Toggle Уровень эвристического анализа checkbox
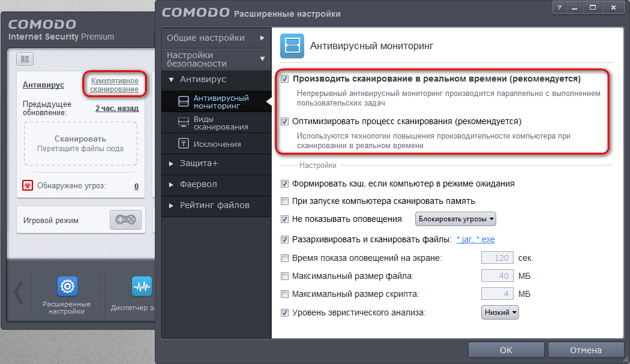The image size is (630, 364). coord(284,312)
